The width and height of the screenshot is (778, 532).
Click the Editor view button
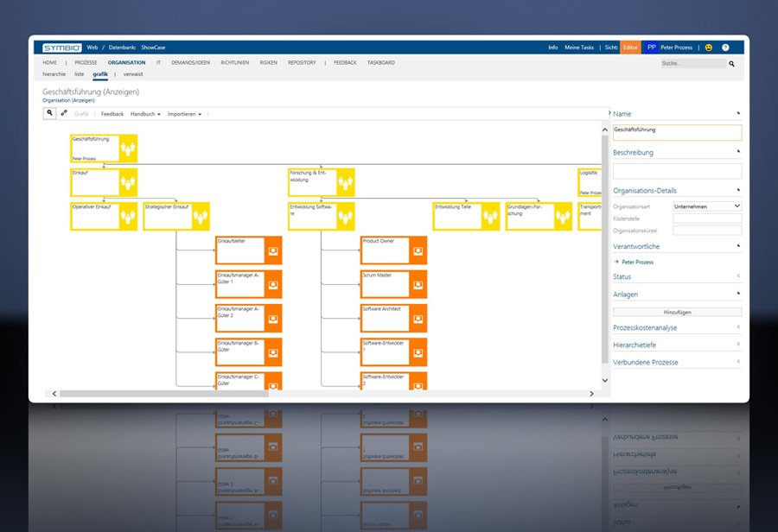(x=630, y=47)
